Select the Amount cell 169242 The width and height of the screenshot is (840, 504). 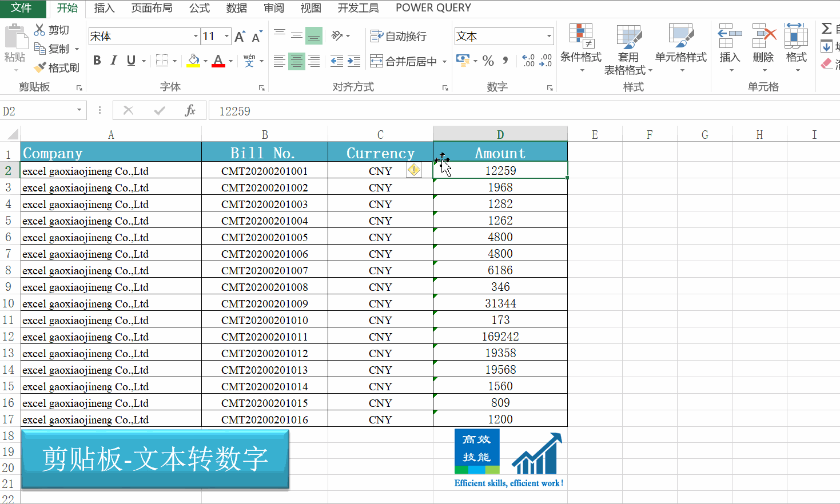click(x=500, y=337)
